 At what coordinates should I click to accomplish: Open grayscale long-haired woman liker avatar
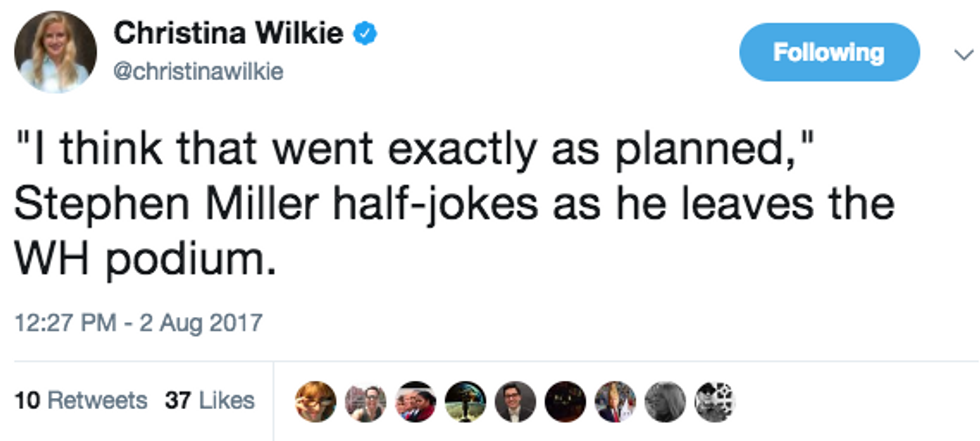(665, 402)
